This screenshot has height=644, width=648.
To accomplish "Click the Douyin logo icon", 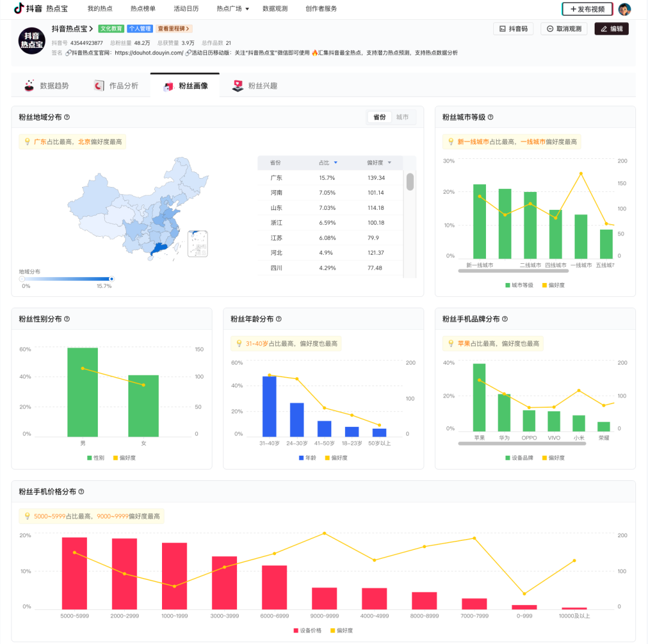I will coord(19,8).
